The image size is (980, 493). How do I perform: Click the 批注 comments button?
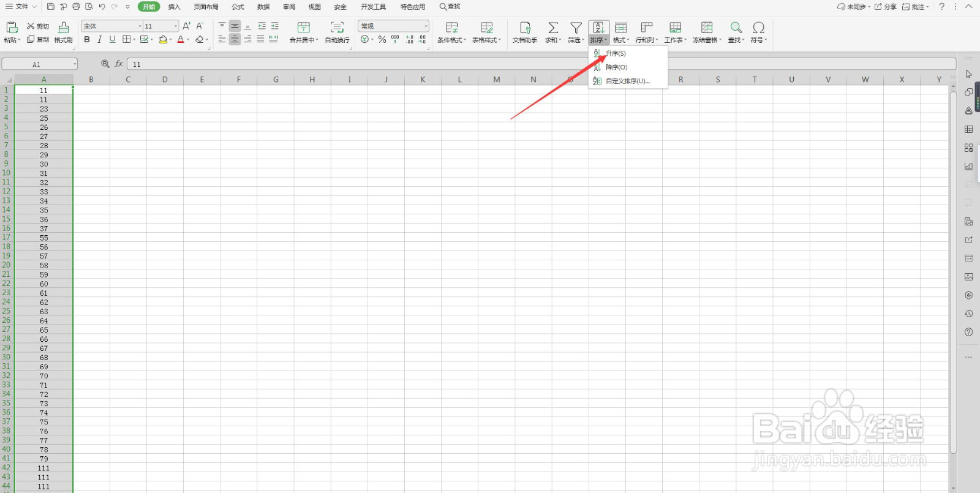[x=916, y=7]
